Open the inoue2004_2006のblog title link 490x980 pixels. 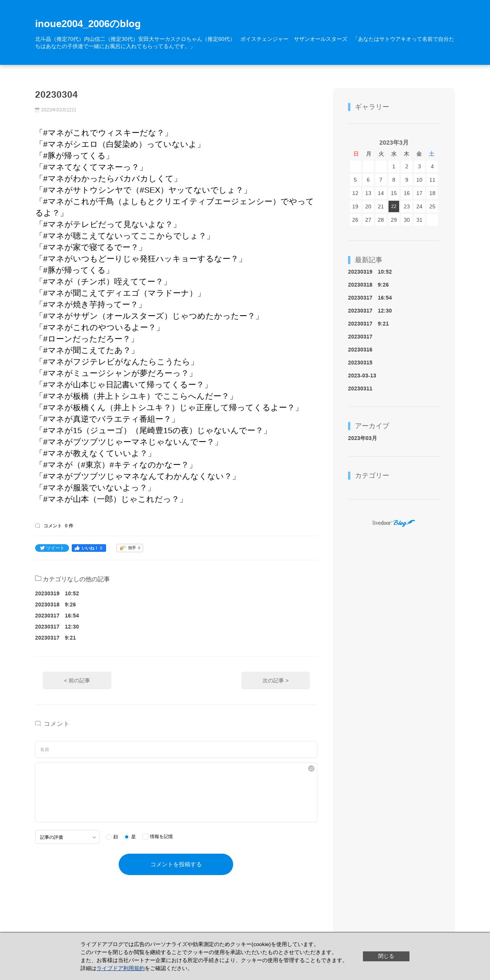pos(88,24)
